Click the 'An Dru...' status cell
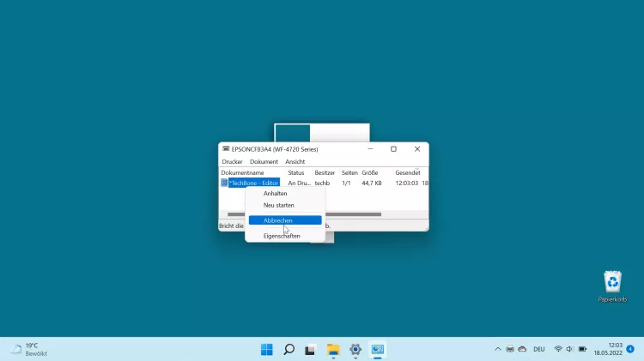The image size is (644, 361). 300,183
